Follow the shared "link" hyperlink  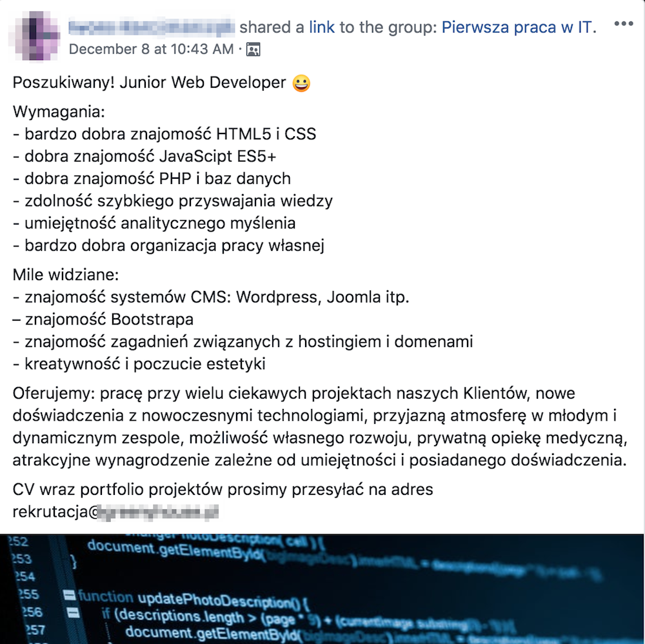322,27
